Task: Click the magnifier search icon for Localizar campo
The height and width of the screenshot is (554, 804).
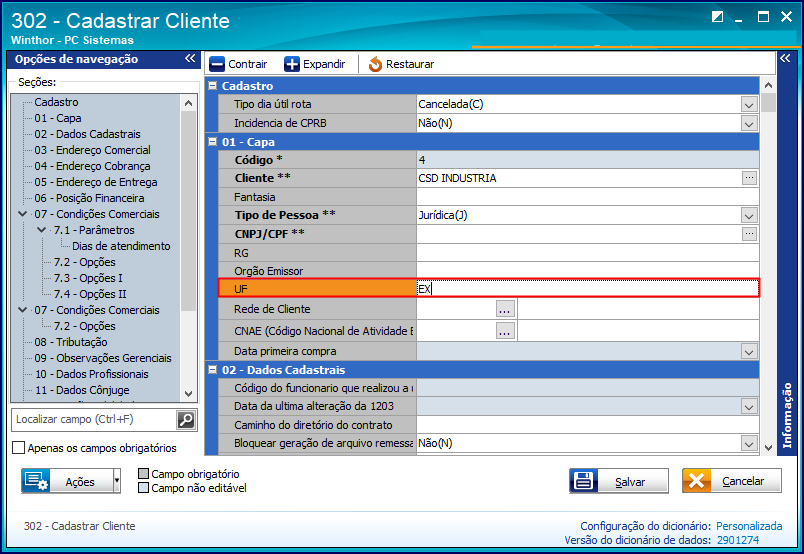Action: click(186, 420)
